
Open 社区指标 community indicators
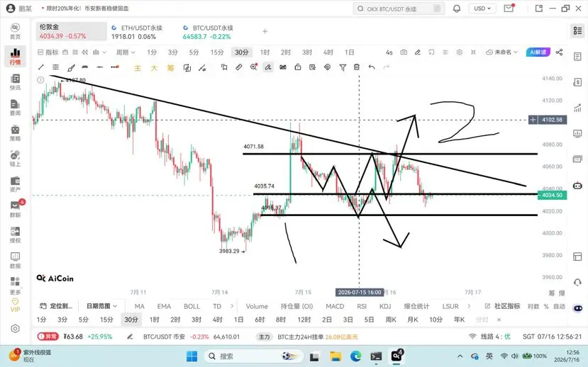click(502, 306)
